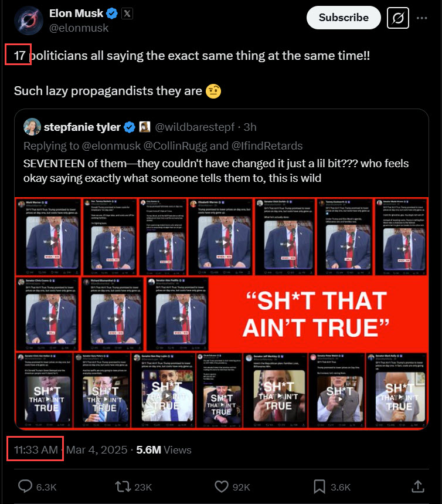Open the share upload icon
The width and height of the screenshot is (442, 504).
point(417,486)
